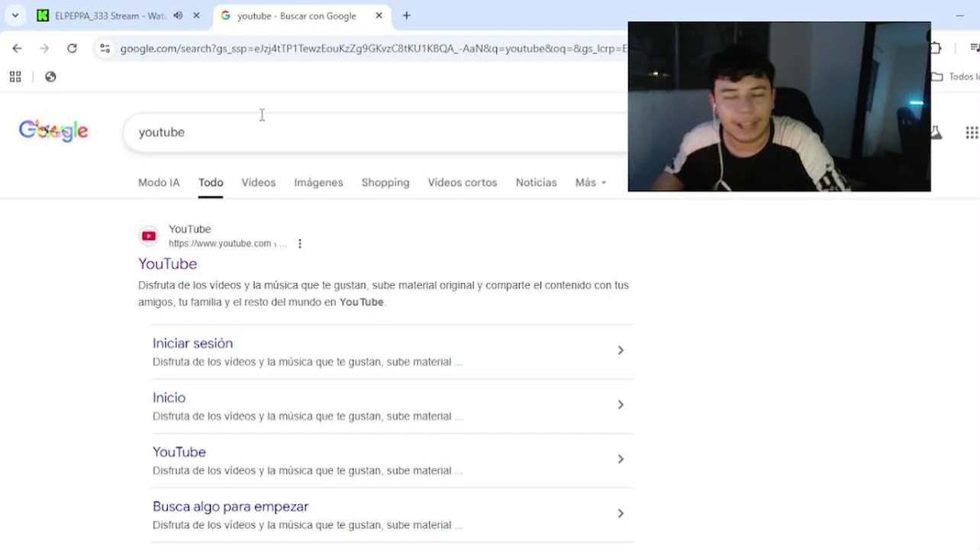This screenshot has height=550, width=980.
Task: Open site information icon in address bar
Action: pos(105,48)
